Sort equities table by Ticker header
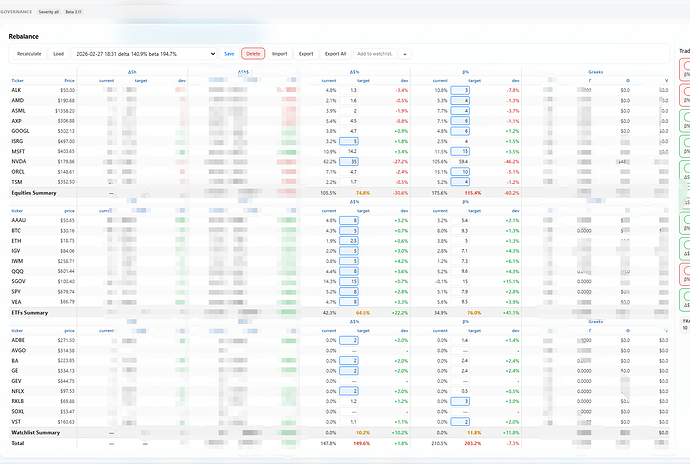Viewport: 690px width, 464px height. [16, 81]
